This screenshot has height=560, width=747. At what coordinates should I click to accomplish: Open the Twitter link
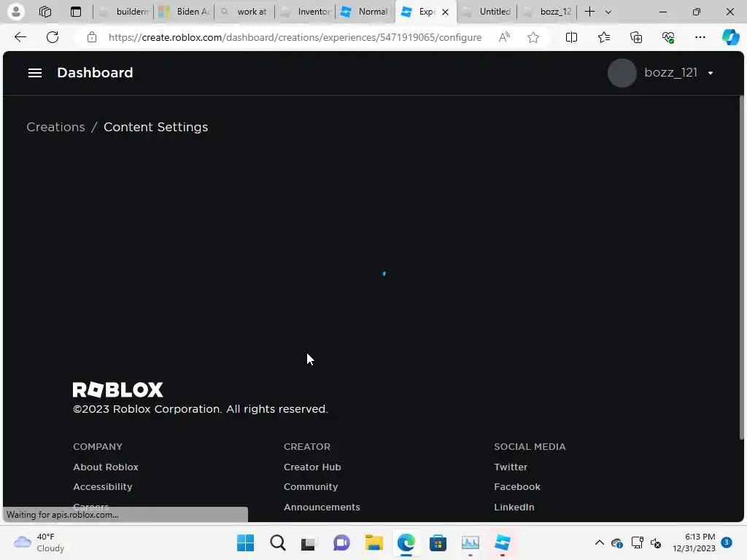510,467
